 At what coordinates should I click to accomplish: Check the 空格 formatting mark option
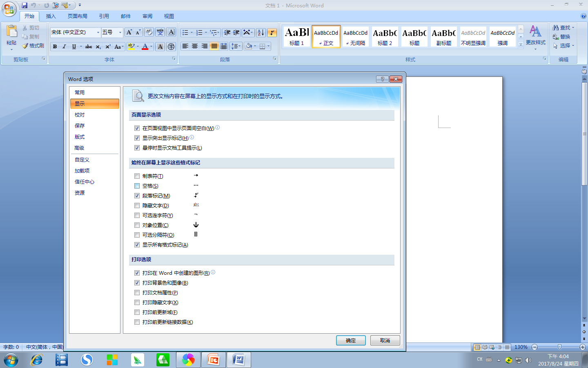pos(137,186)
